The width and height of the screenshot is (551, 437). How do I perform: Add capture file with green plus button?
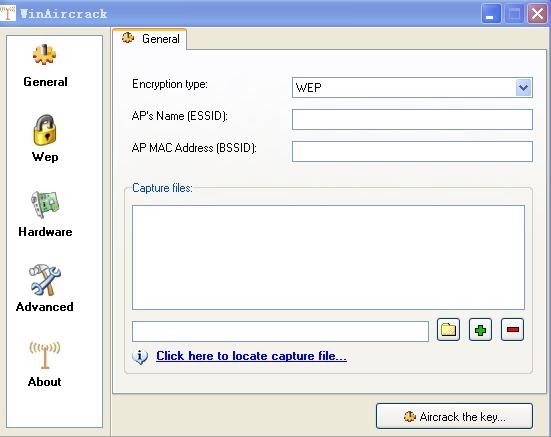[480, 330]
